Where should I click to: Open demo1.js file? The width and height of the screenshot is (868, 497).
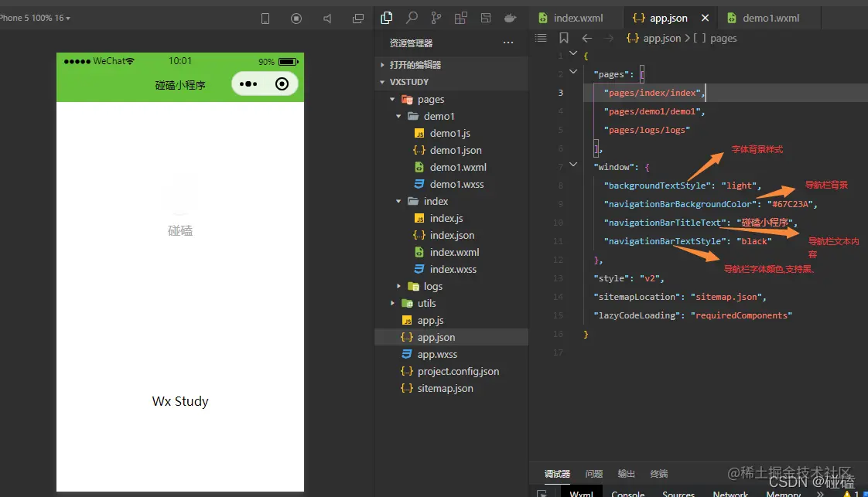452,133
